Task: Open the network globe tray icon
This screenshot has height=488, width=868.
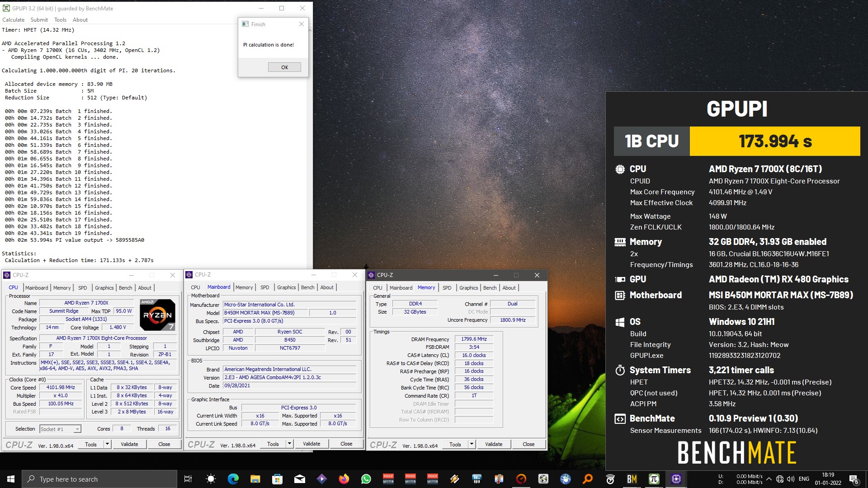Action: tap(780, 479)
